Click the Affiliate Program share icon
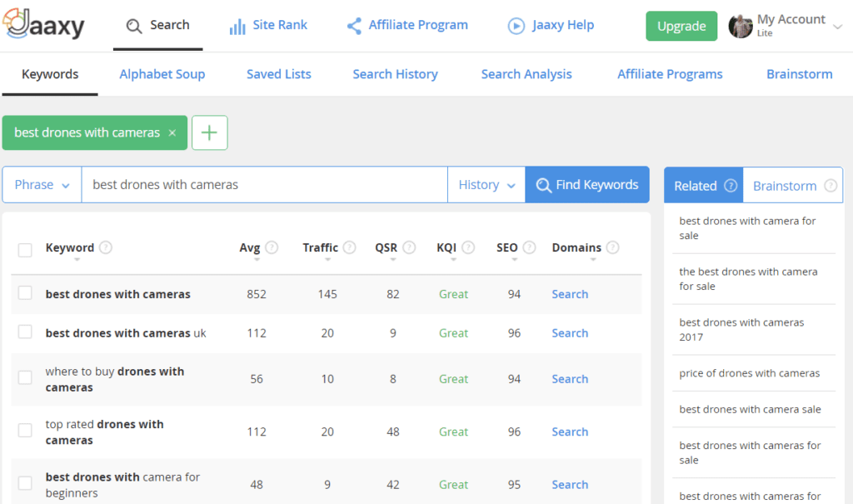853x504 pixels. click(354, 26)
